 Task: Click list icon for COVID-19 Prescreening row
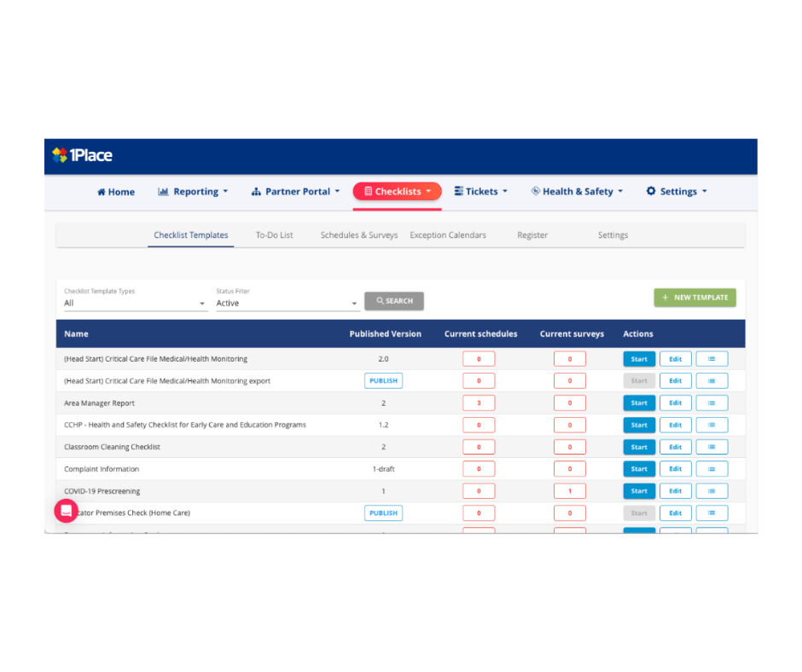coord(712,491)
